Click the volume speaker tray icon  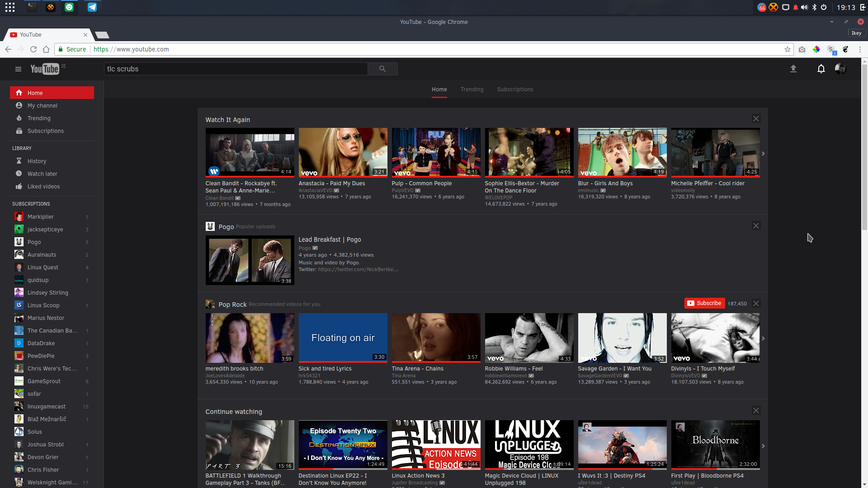pyautogui.click(x=804, y=7)
